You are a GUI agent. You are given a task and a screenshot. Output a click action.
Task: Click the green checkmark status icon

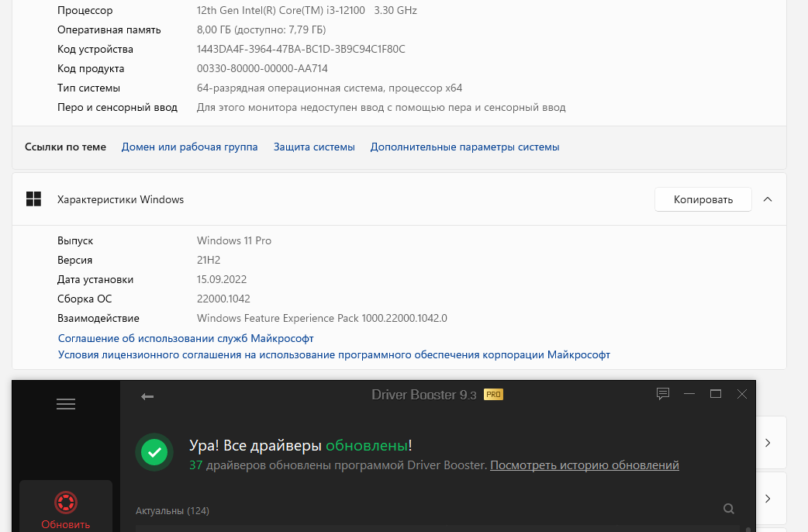click(154, 453)
